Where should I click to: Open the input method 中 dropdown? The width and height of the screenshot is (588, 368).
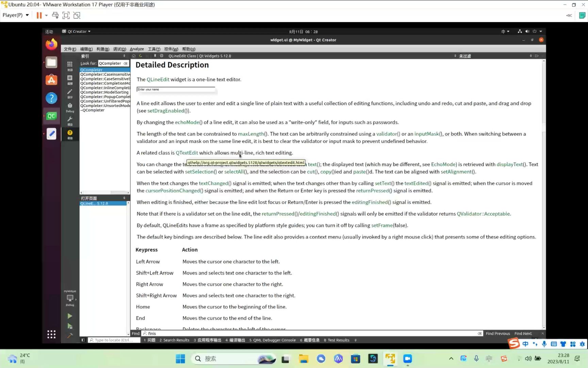pos(505,31)
